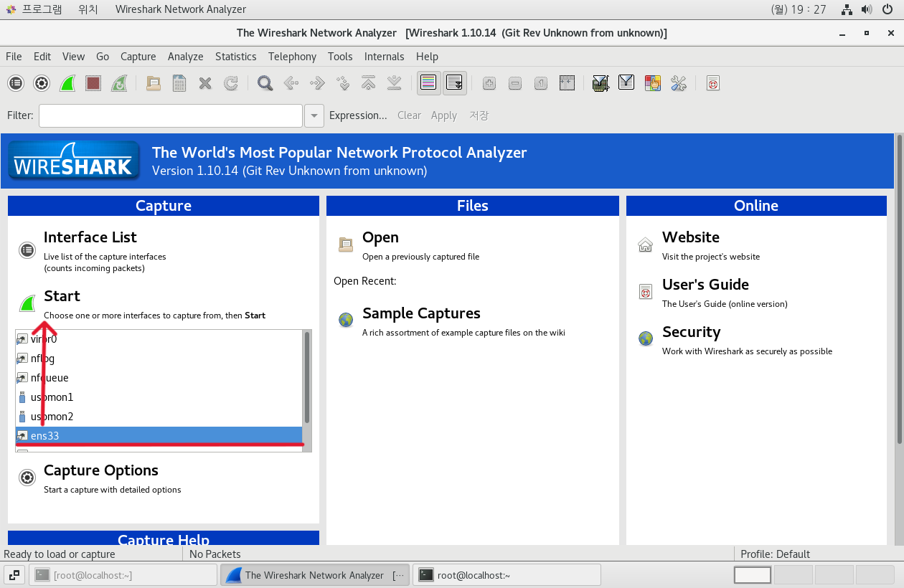The height and width of the screenshot is (588, 904).
Task: Open the View menu
Action: pyautogui.click(x=73, y=56)
